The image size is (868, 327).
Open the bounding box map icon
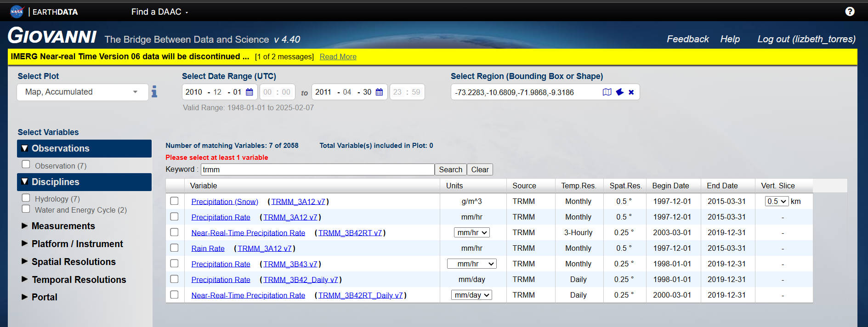tap(607, 92)
